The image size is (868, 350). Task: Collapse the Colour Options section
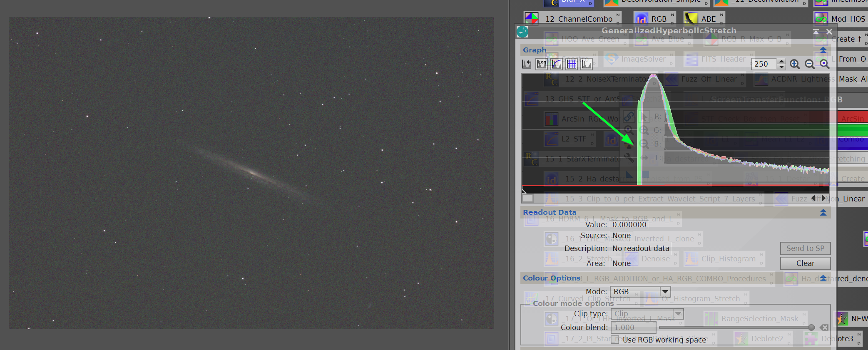coord(823,278)
